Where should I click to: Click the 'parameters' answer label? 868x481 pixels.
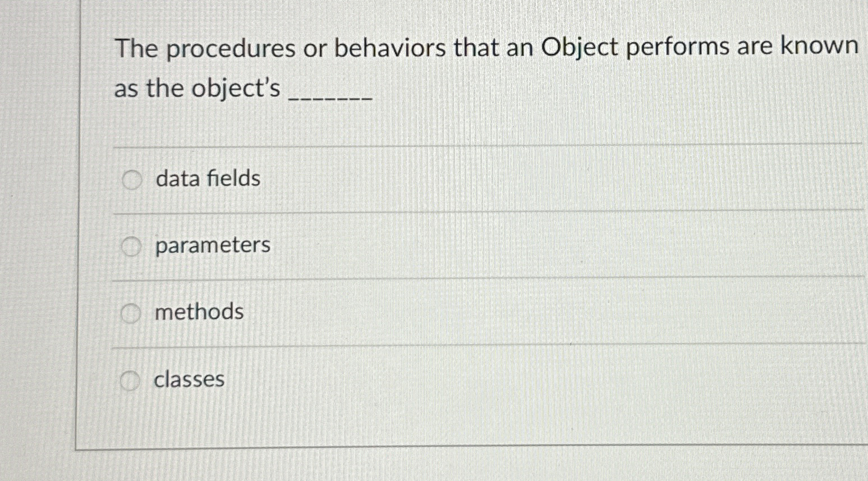point(212,245)
